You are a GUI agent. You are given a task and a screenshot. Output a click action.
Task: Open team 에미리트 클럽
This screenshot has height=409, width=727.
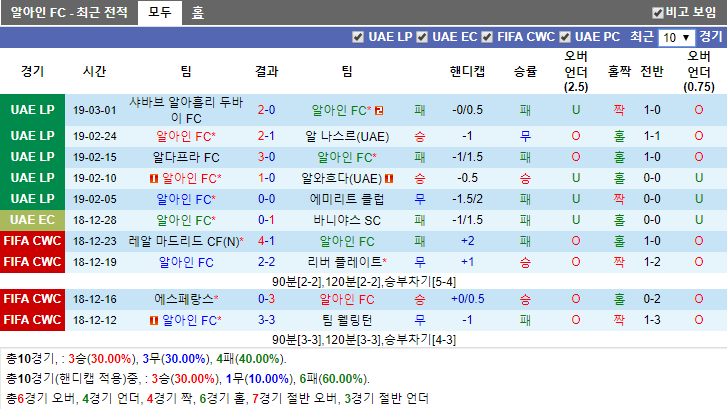[347, 199]
